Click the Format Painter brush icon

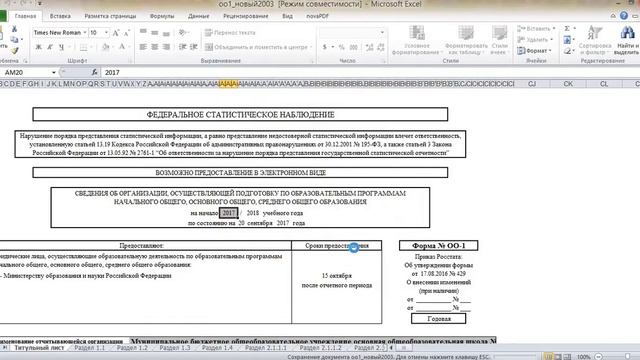coord(14,50)
